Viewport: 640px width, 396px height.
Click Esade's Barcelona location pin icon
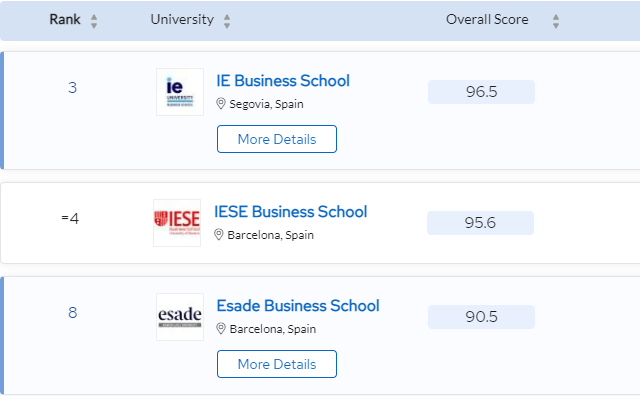point(221,329)
